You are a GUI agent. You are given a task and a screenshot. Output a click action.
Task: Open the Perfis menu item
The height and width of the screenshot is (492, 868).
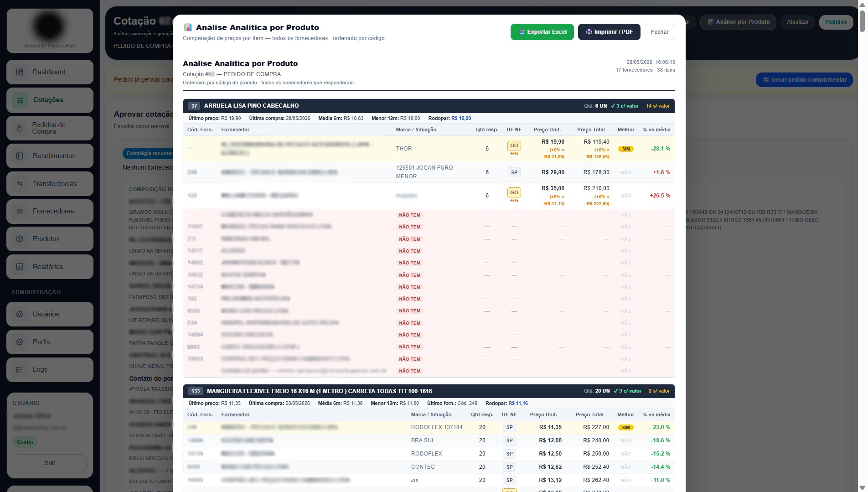coord(50,342)
